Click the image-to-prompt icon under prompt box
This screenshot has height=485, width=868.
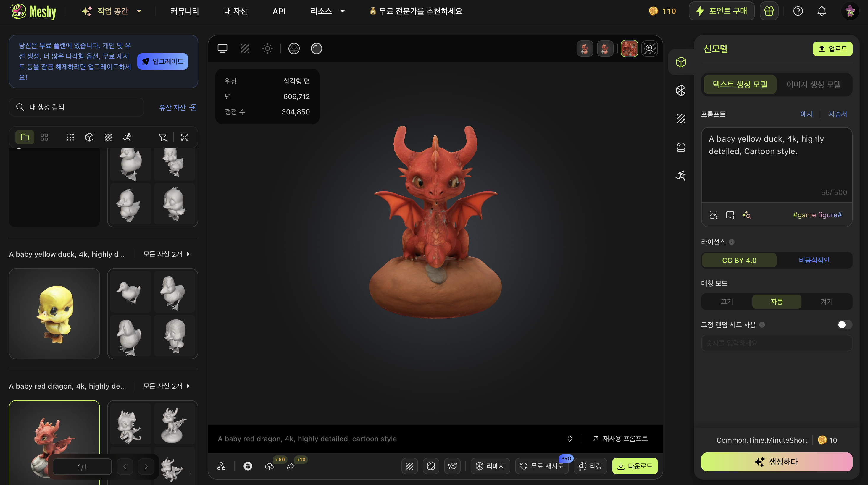[x=714, y=215]
